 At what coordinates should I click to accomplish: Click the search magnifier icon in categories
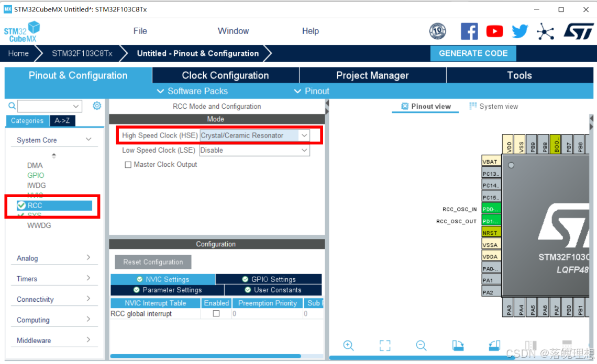pos(12,106)
